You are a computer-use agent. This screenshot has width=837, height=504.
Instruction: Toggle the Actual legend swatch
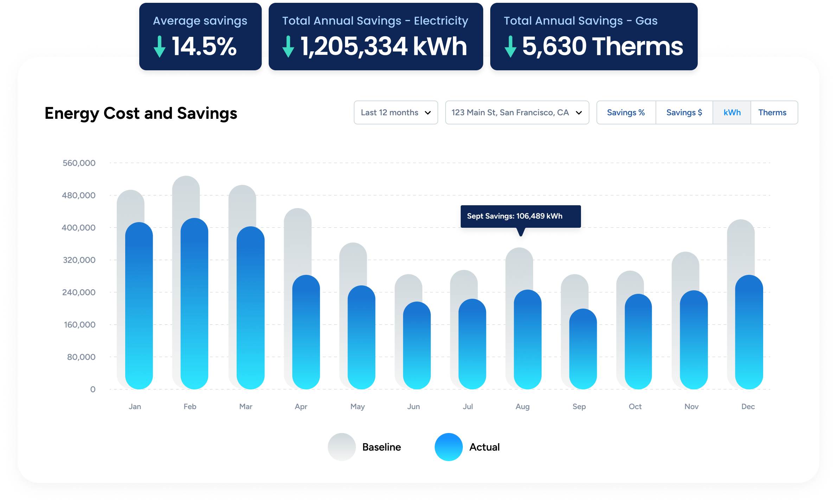[x=448, y=447]
